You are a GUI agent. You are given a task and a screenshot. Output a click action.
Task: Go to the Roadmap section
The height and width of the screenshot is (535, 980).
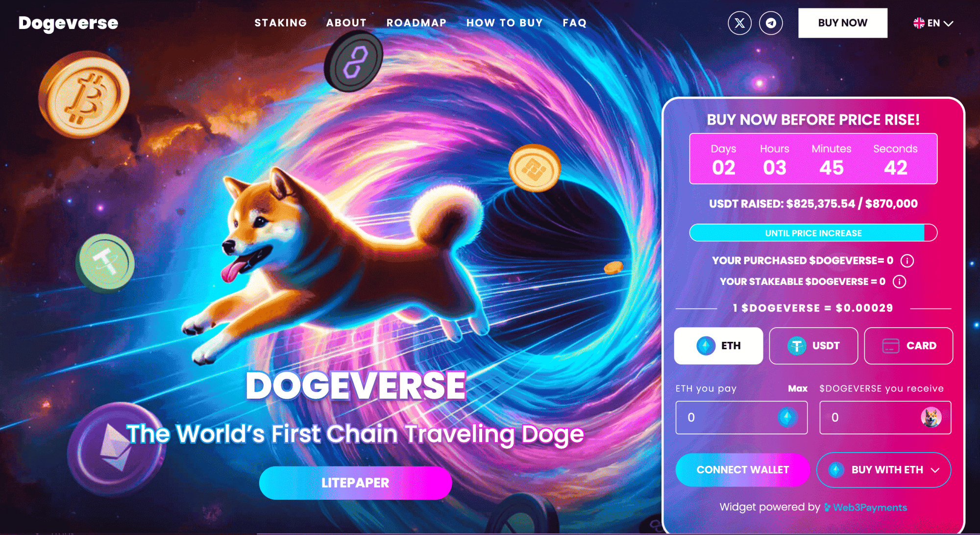point(416,23)
